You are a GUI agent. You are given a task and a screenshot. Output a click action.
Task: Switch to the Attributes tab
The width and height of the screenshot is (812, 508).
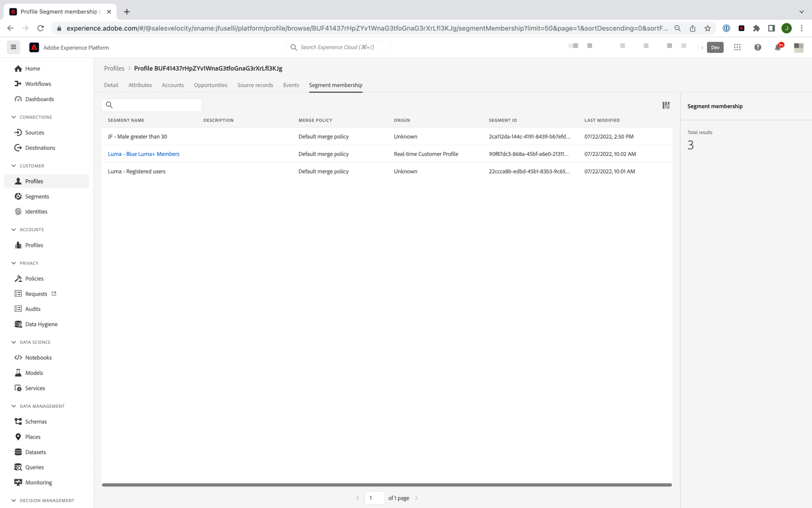click(x=140, y=85)
